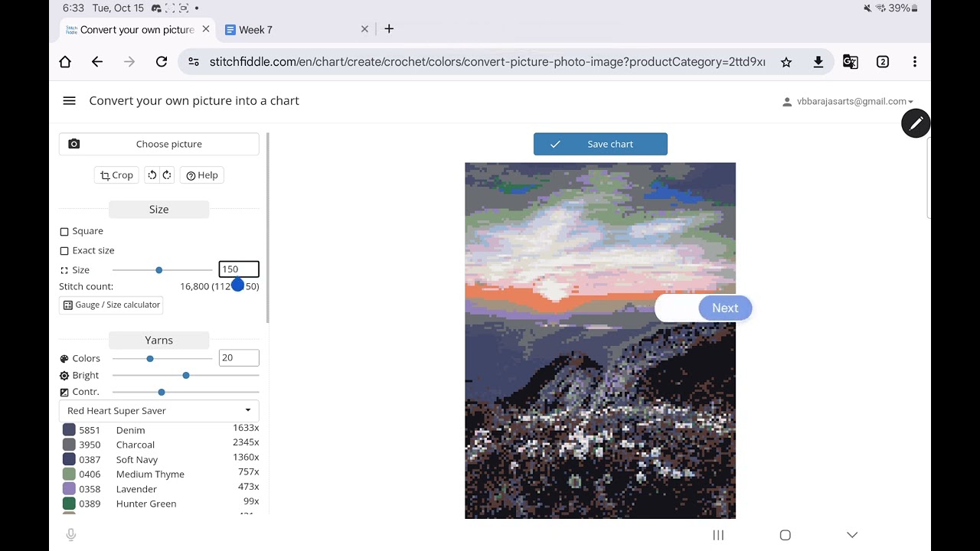Viewport: 980px width, 551px height.
Task: Open the Red Heart Super Saver yarn dropdown
Action: pos(159,411)
